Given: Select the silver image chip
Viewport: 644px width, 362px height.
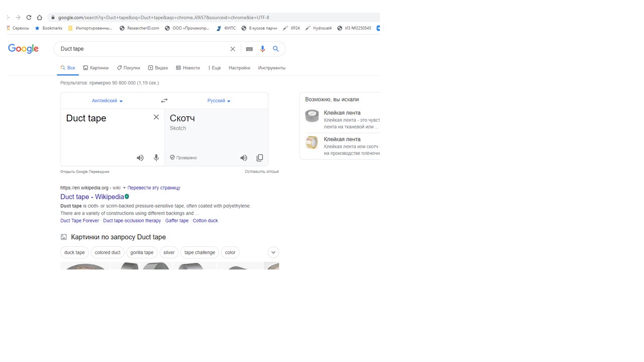Looking at the screenshot, I should [169, 252].
